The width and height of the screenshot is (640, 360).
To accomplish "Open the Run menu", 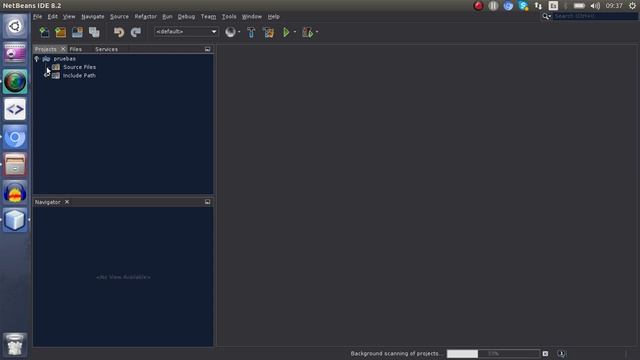I will 167,17.
